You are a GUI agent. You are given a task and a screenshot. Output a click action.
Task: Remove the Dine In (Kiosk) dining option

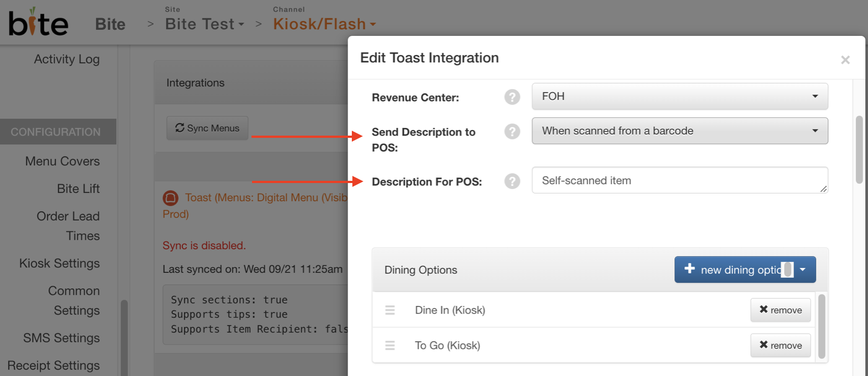780,310
